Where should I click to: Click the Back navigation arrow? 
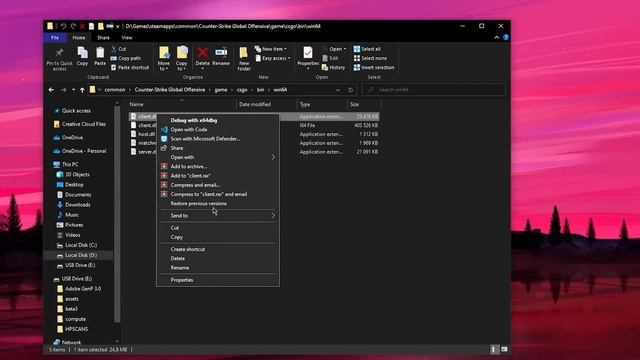[51, 90]
